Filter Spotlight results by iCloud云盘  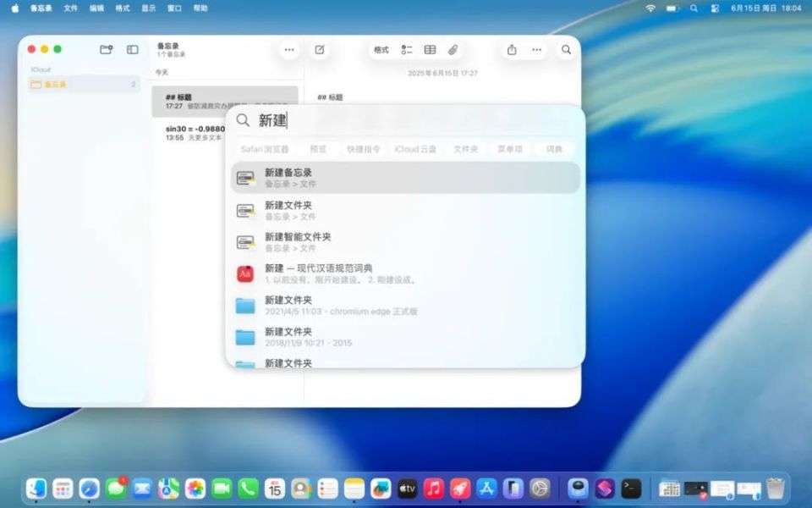[415, 149]
